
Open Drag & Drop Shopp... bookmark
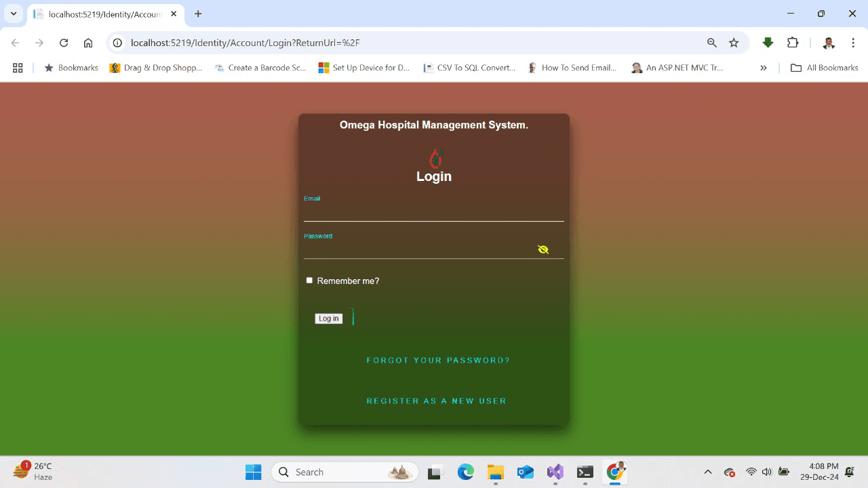pos(156,68)
